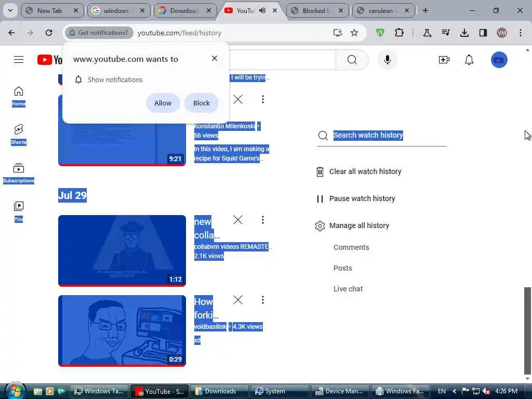Allow notifications from youtube.com
This screenshot has height=399, width=532.
(x=163, y=103)
